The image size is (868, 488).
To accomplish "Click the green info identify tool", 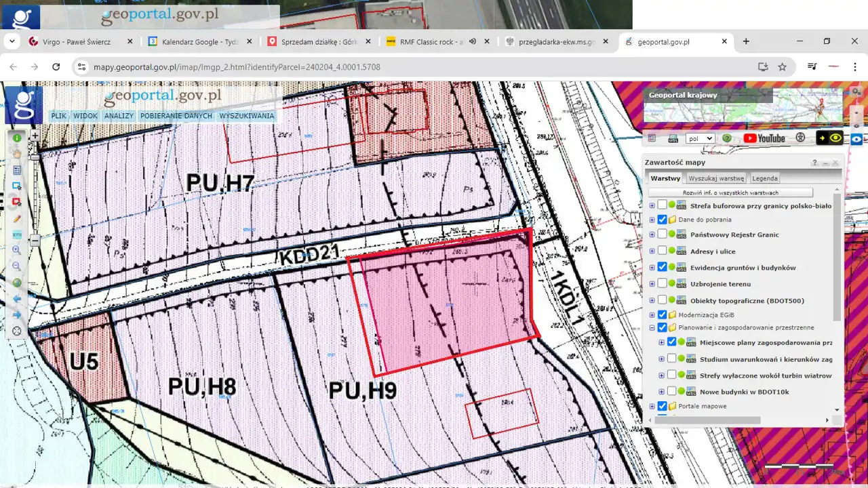I will click(17, 138).
